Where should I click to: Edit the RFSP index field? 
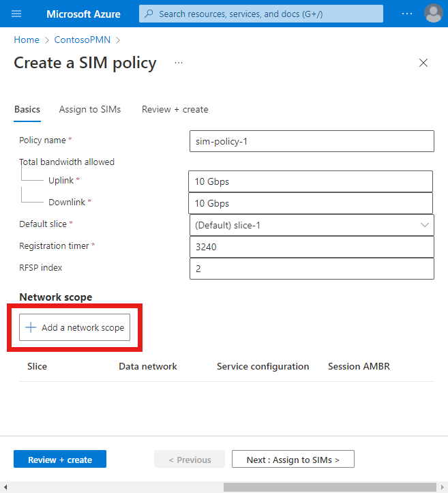[x=312, y=269]
